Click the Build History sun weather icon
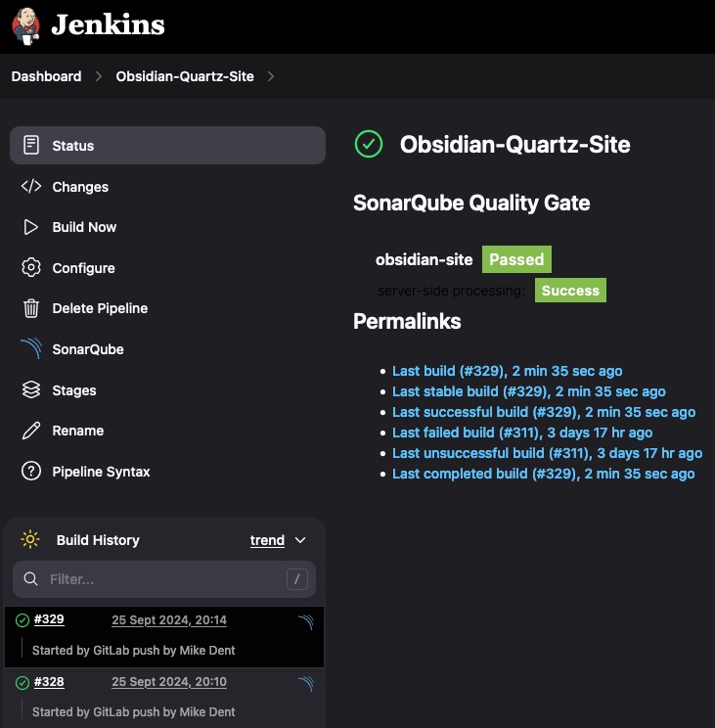Image resolution: width=715 pixels, height=728 pixels. [x=30, y=539]
